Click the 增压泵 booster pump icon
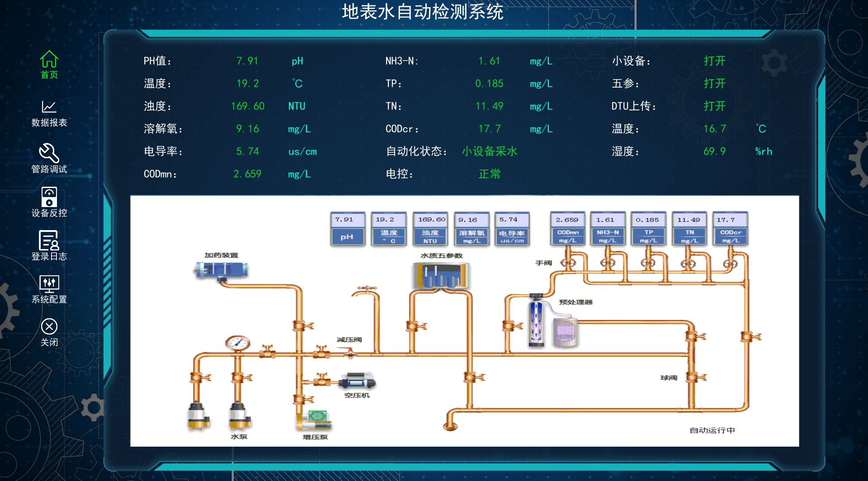Screen dimensions: 868x481 315,420
